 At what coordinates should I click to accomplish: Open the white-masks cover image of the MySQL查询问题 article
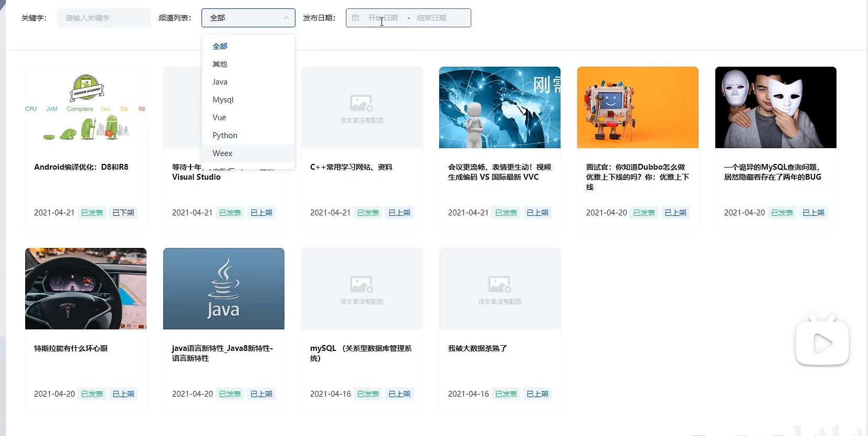tap(776, 107)
